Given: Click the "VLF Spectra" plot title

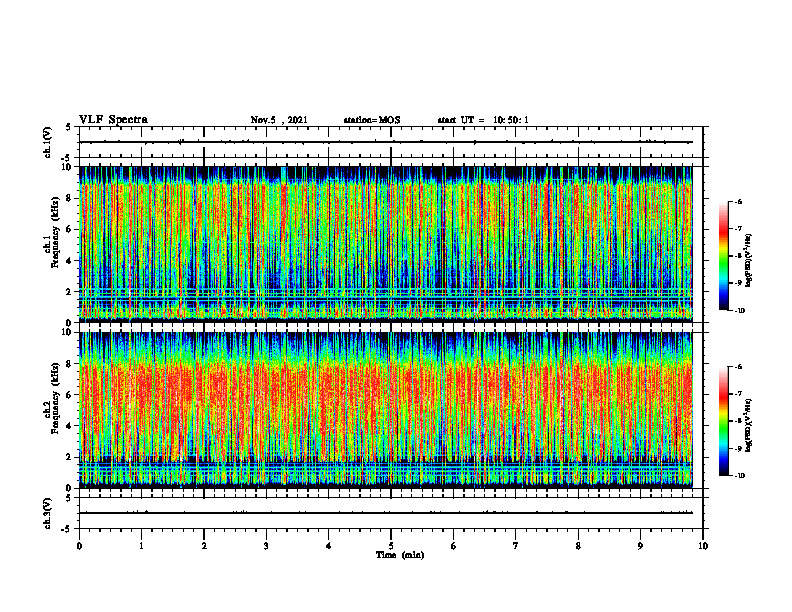Looking at the screenshot, I should coord(113,120).
